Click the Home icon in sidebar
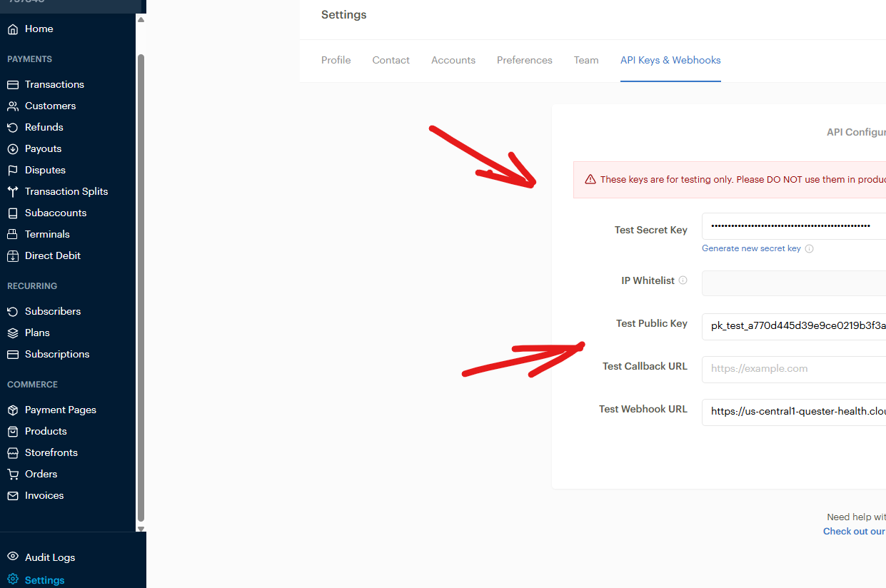886x588 pixels. (x=13, y=29)
